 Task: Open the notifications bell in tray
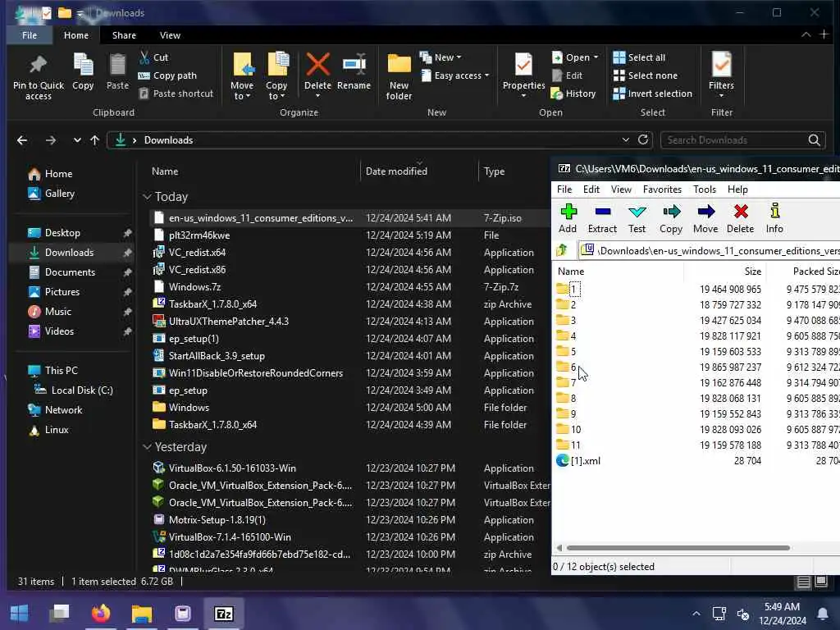click(x=822, y=614)
